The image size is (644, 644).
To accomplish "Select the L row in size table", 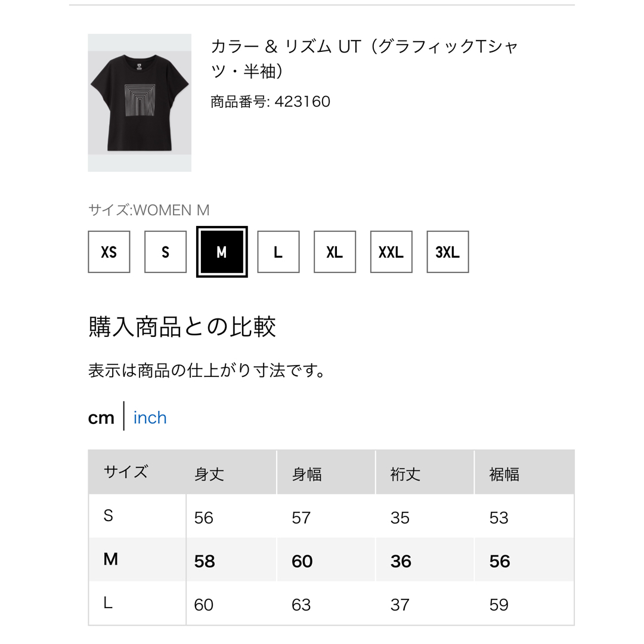I will coord(331,603).
